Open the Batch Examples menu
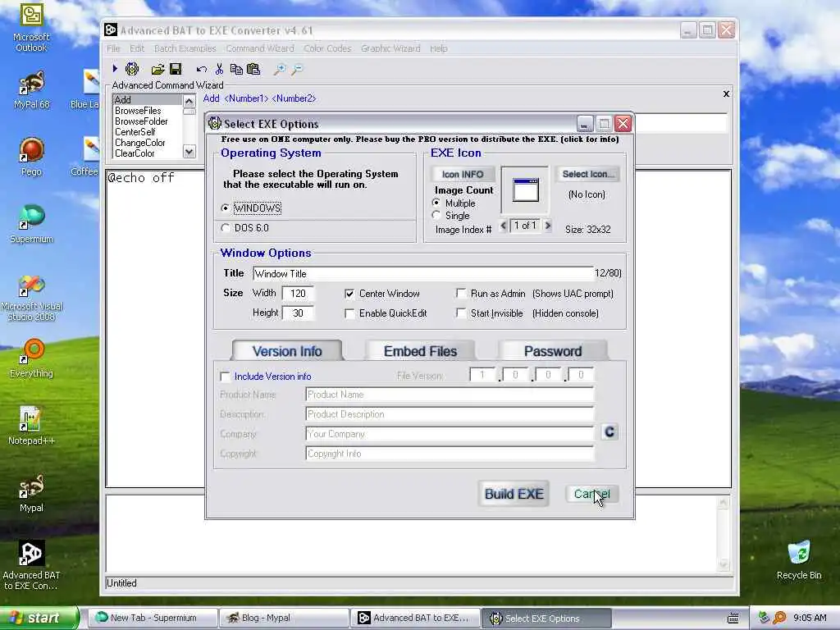 click(x=185, y=48)
